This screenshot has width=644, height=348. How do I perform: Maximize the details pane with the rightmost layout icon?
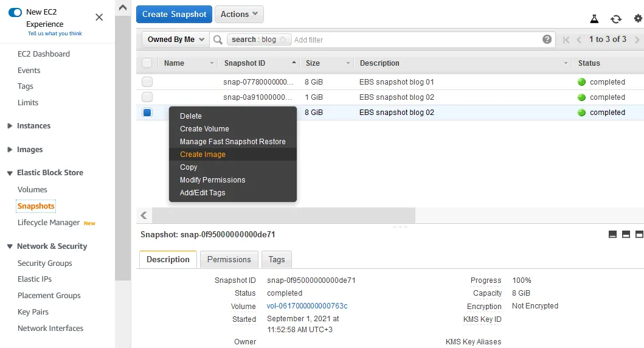point(639,234)
